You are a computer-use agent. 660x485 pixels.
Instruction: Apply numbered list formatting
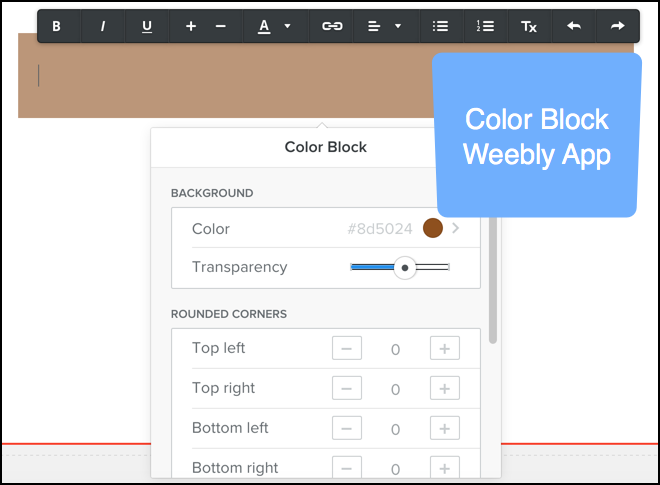[485, 26]
